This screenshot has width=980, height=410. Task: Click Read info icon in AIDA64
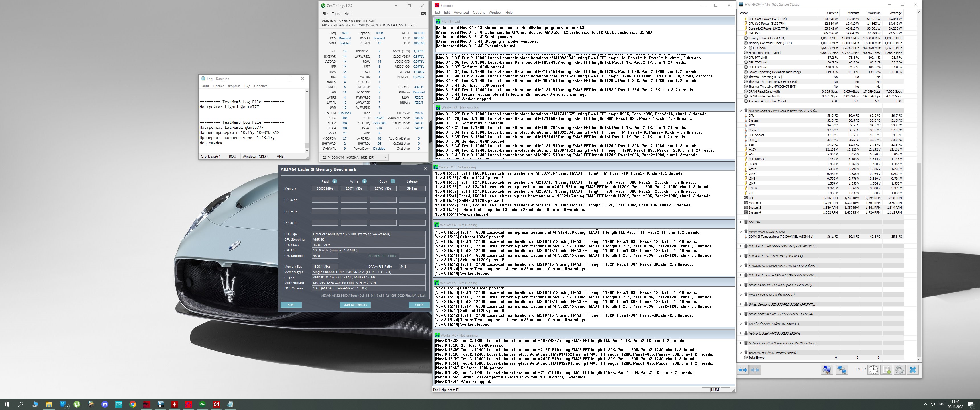pos(335,181)
